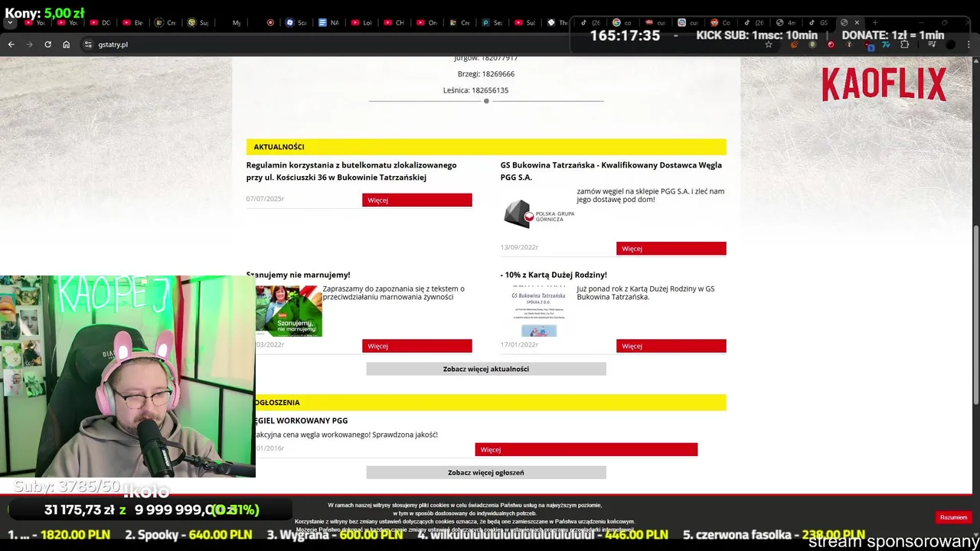Click the date 07/07/2025r
The height and width of the screenshot is (551, 980).
click(x=265, y=199)
